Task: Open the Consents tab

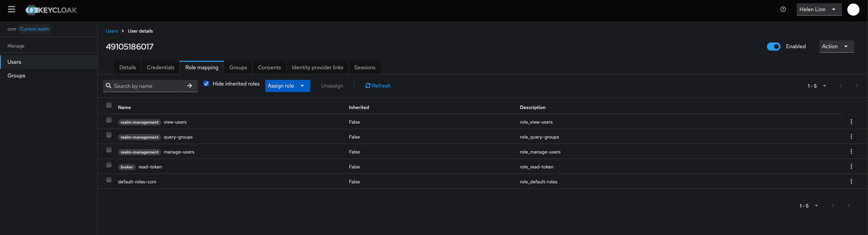Action: pos(269,68)
